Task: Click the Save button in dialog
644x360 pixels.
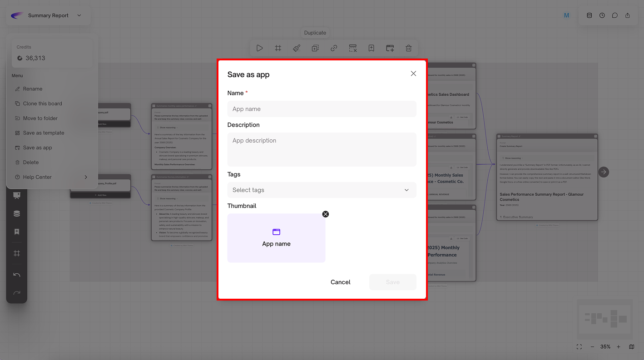Action: (x=392, y=282)
